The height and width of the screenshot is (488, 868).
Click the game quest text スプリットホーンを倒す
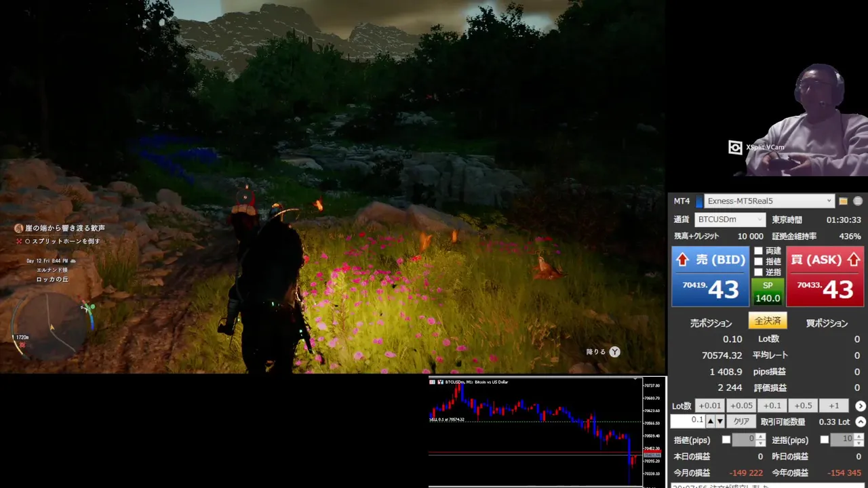(66, 241)
